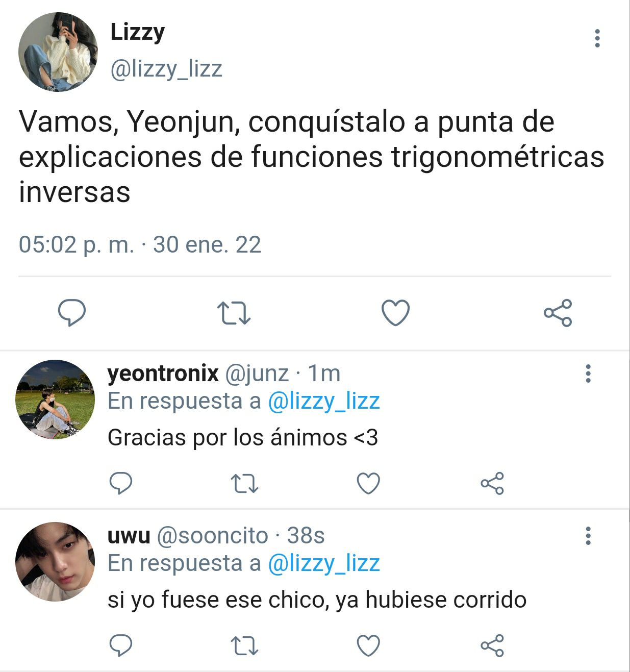The height and width of the screenshot is (672, 630).
Task: Retweet uwu's reply
Action: pyautogui.click(x=245, y=646)
